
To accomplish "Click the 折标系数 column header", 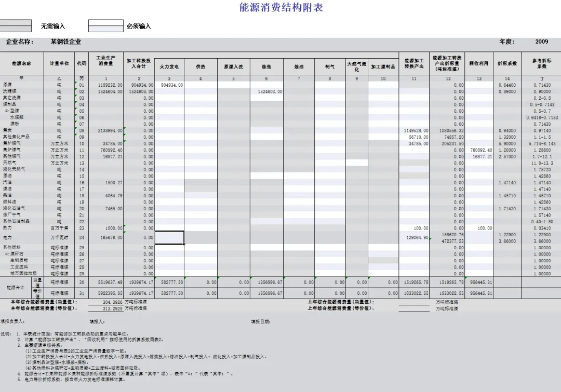I will pos(507,63).
